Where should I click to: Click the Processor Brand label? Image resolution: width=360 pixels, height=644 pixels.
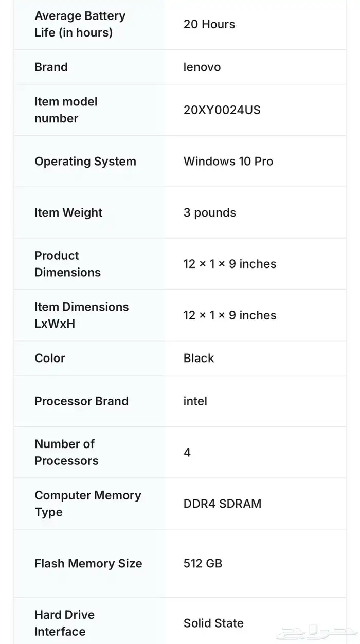(81, 401)
